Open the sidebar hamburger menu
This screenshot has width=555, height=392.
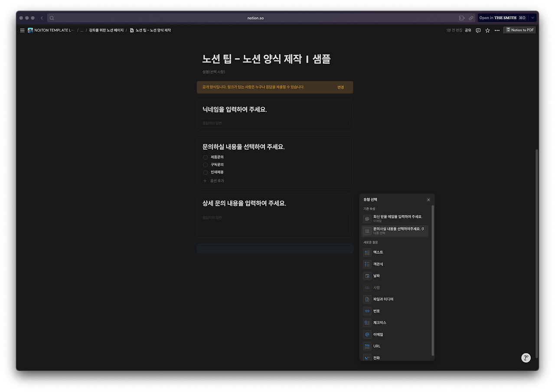pyautogui.click(x=22, y=30)
